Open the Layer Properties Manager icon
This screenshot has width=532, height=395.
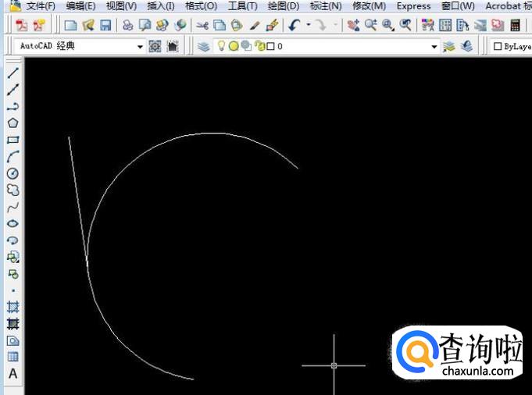click(204, 46)
